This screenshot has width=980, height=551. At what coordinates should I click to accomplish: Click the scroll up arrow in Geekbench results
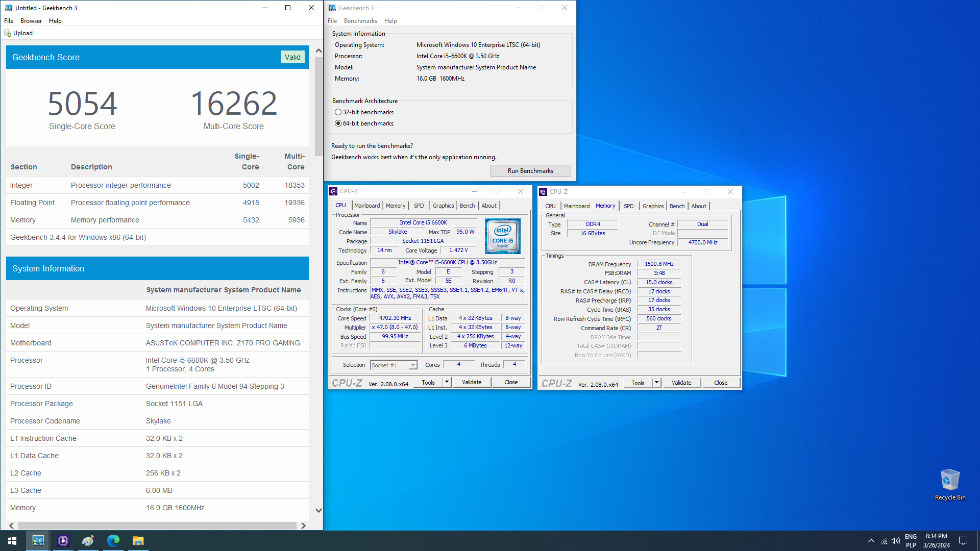(318, 51)
